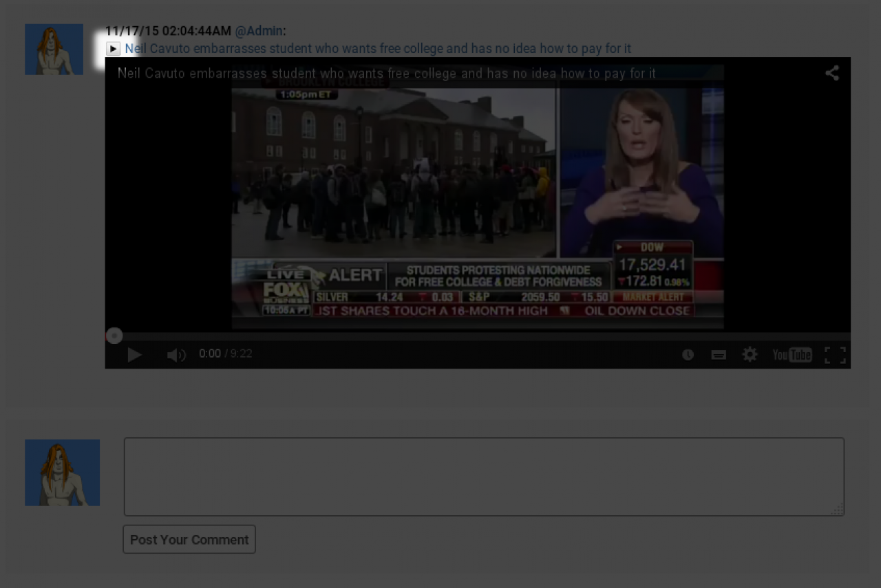Click the post timestamp 11/17/15 02:04:44AM
This screenshot has height=588, width=881.
pyautogui.click(x=168, y=31)
